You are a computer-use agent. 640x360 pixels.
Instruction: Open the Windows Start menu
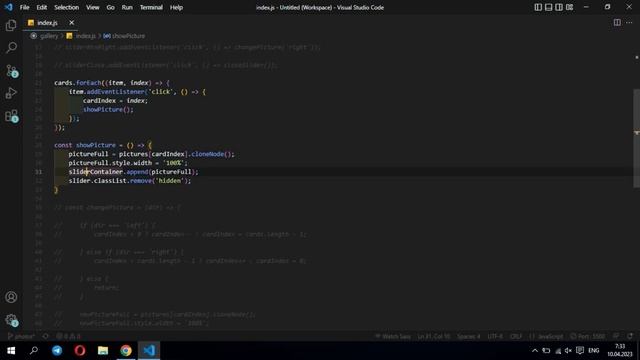(x=11, y=351)
